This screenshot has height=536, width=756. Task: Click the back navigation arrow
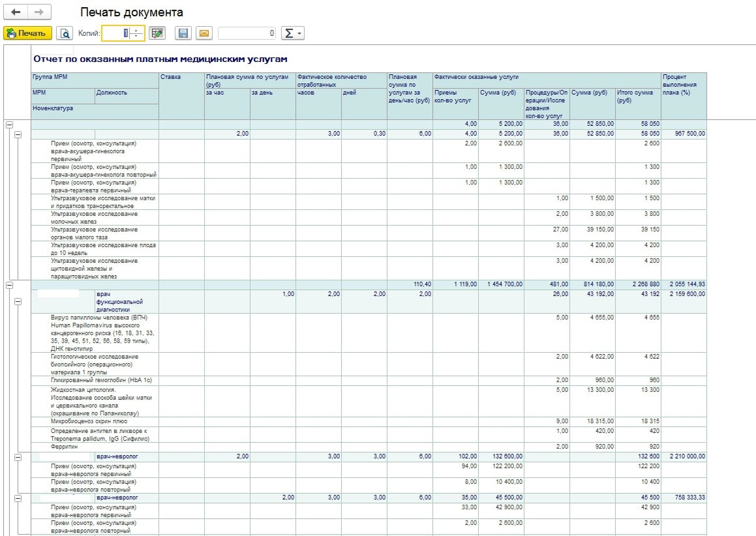click(16, 12)
